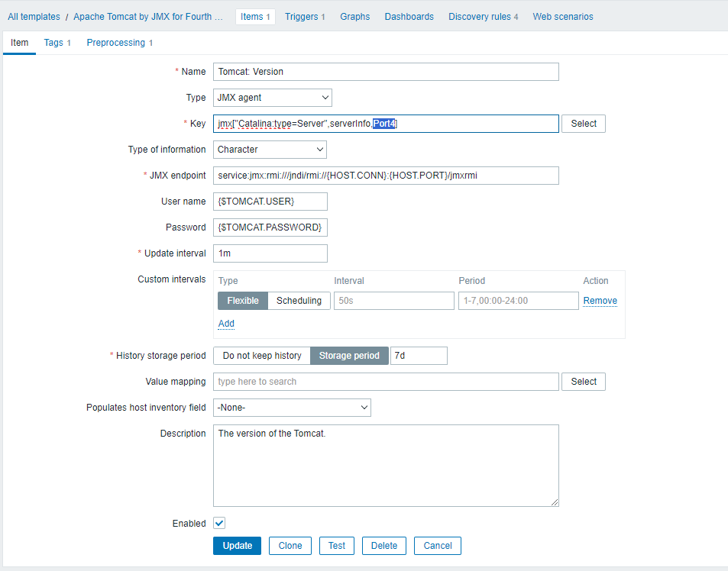Focus the Key input field

[x=386, y=124]
